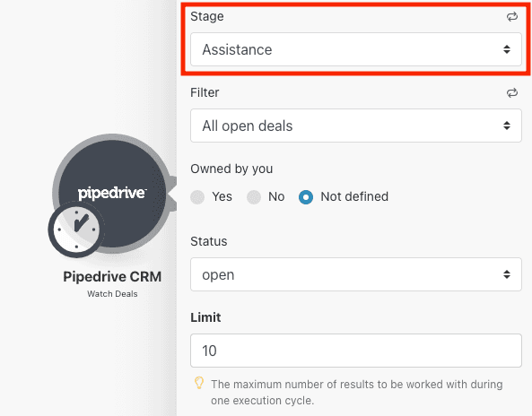Click the Owned by you label
Image resolution: width=532 pixels, height=416 pixels.
click(231, 169)
